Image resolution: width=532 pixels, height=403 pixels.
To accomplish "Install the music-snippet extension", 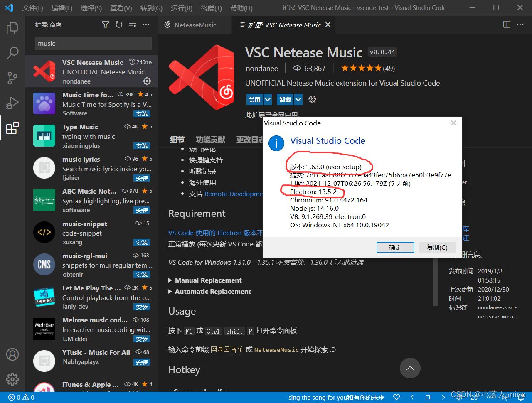I will pyautogui.click(x=142, y=243).
